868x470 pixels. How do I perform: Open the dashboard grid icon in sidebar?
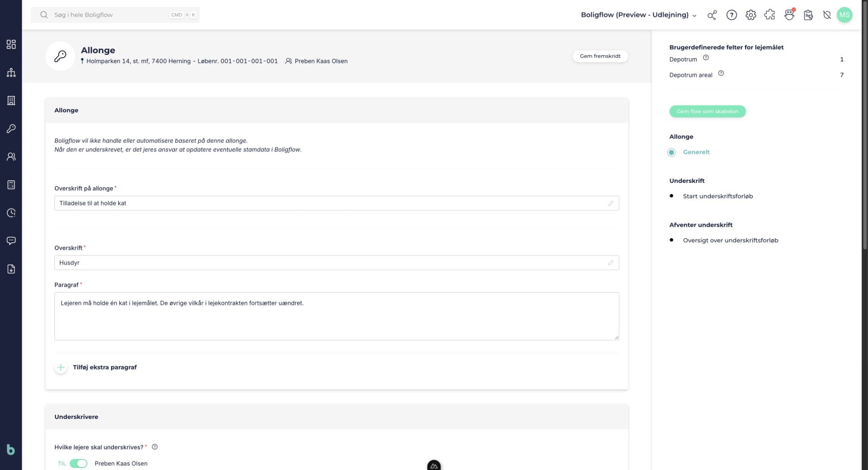click(11, 44)
